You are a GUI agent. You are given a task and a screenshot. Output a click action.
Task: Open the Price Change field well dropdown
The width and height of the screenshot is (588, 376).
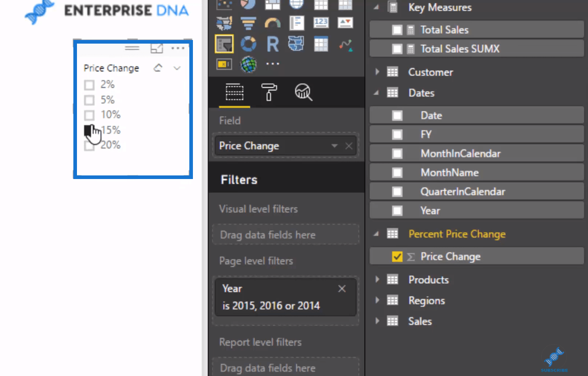(334, 146)
